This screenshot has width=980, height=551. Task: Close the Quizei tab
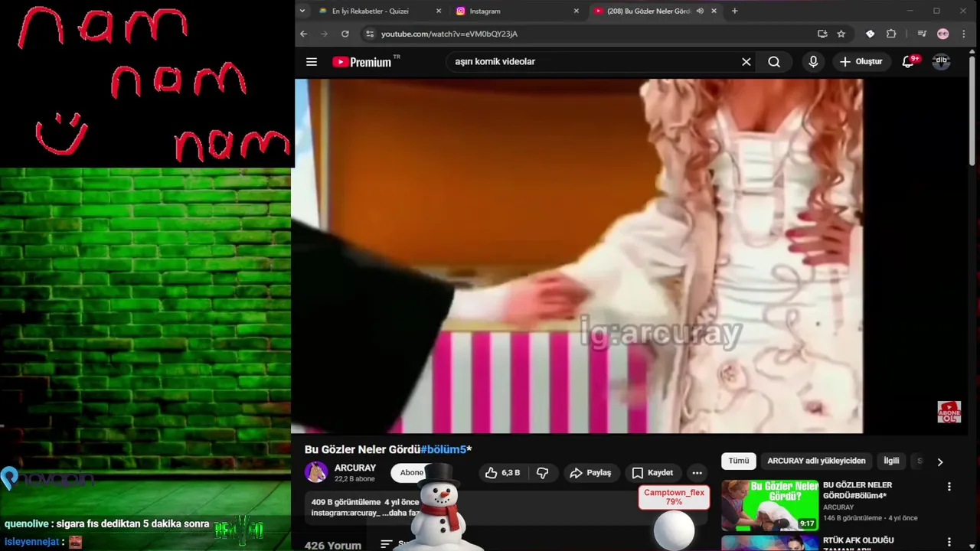(x=439, y=11)
